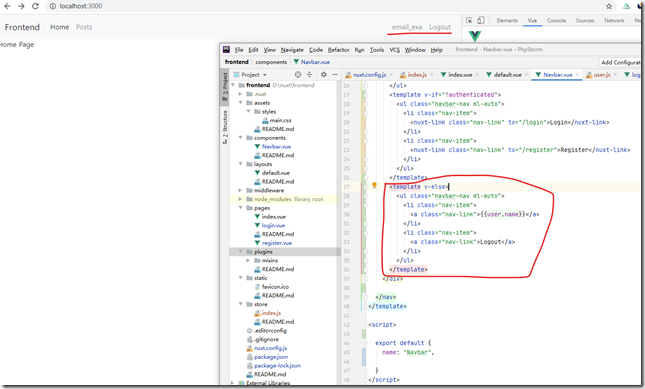Open PhpStorm Refactor menu

pos(339,50)
